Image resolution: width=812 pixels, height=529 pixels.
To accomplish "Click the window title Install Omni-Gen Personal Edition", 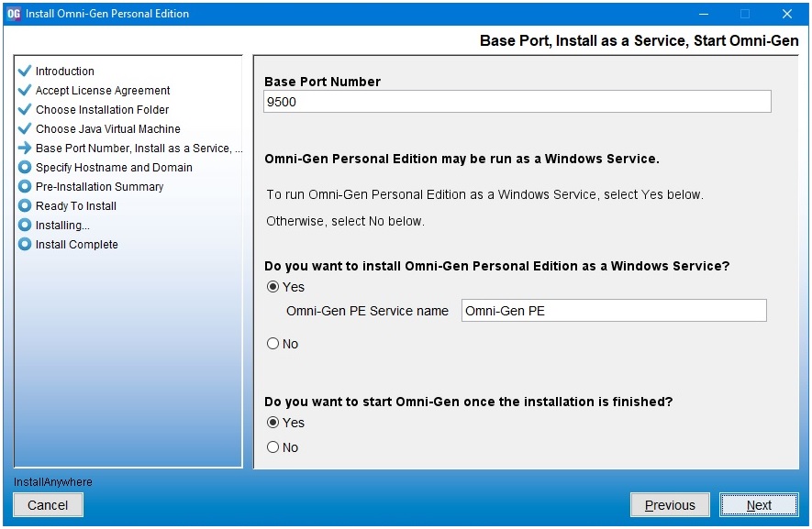I will 107,14.
